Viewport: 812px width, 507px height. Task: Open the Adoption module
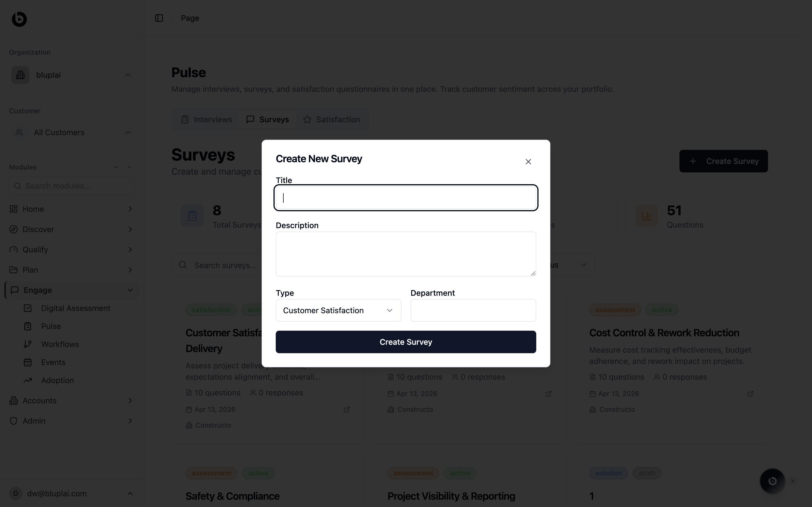pyautogui.click(x=58, y=380)
